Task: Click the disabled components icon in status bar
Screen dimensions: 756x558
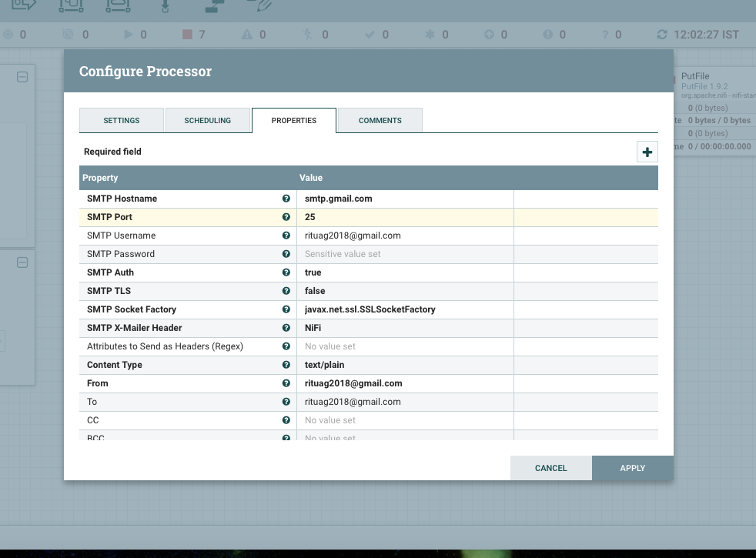Action: [308, 34]
